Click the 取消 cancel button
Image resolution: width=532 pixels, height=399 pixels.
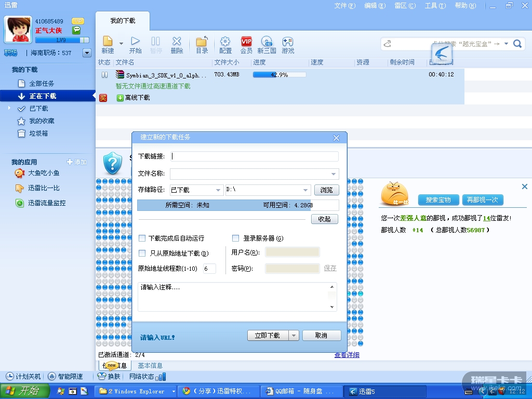(321, 336)
